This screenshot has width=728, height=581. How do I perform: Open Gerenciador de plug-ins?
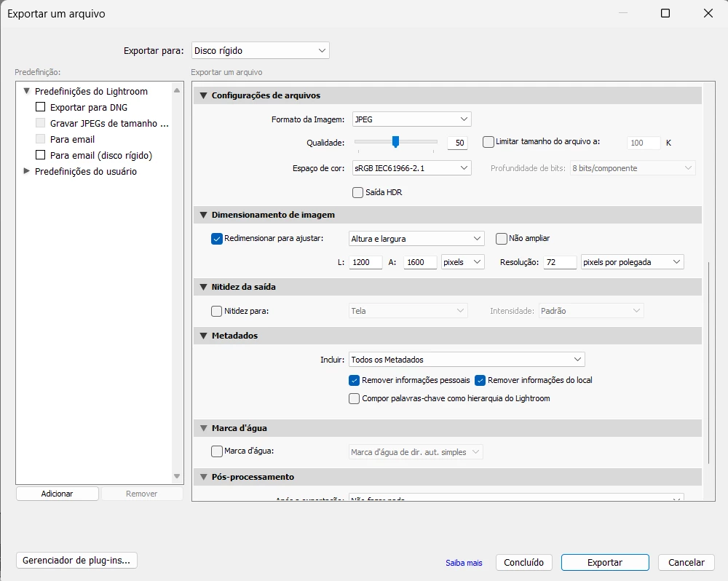76,560
